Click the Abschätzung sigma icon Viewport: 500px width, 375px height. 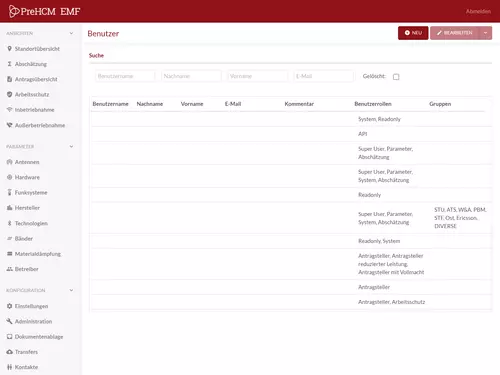click(x=9, y=64)
